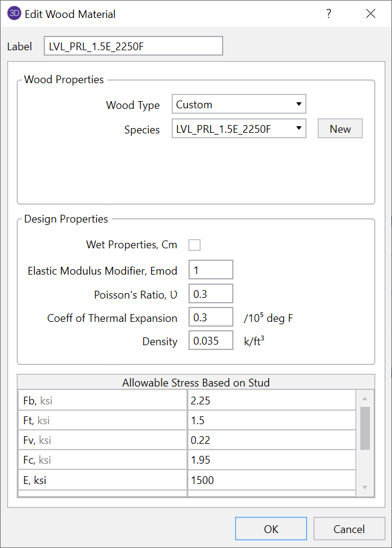
Task: Click the Wood Type dropdown arrow
Action: (299, 104)
